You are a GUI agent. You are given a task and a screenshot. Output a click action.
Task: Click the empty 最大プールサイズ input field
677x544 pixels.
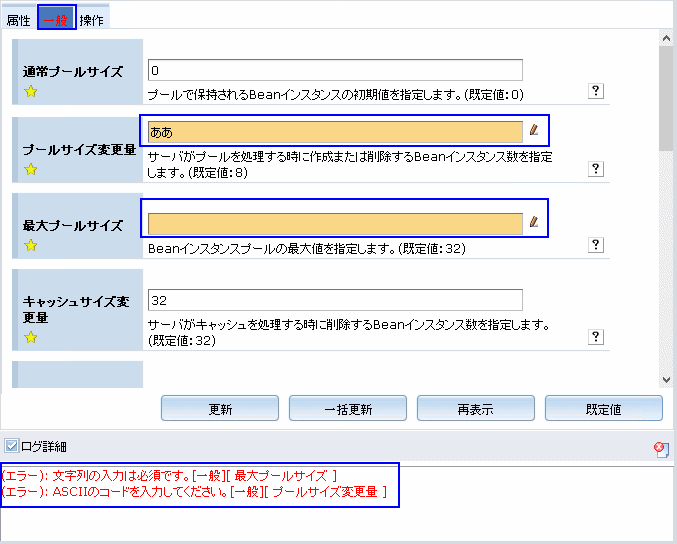coord(334,223)
